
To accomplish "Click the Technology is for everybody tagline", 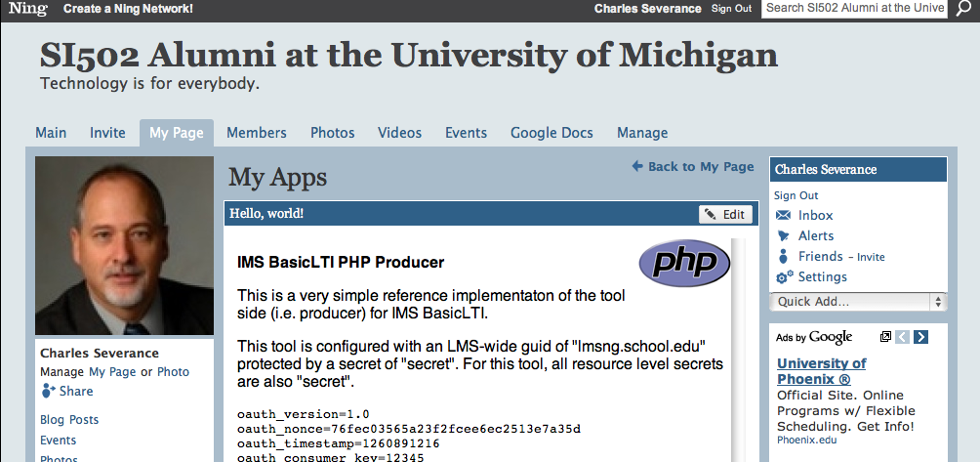I will coord(149,83).
